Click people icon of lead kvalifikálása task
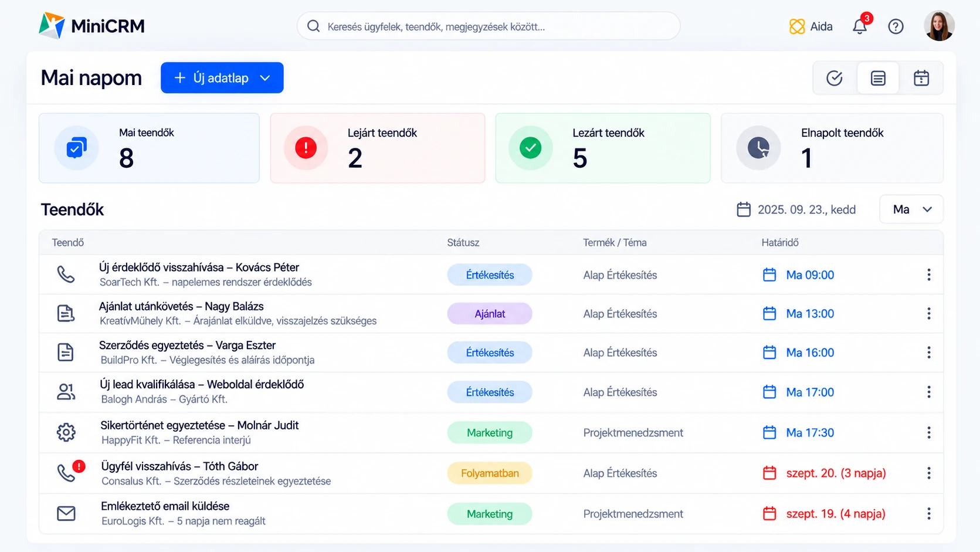The height and width of the screenshot is (552, 980). pos(66,392)
